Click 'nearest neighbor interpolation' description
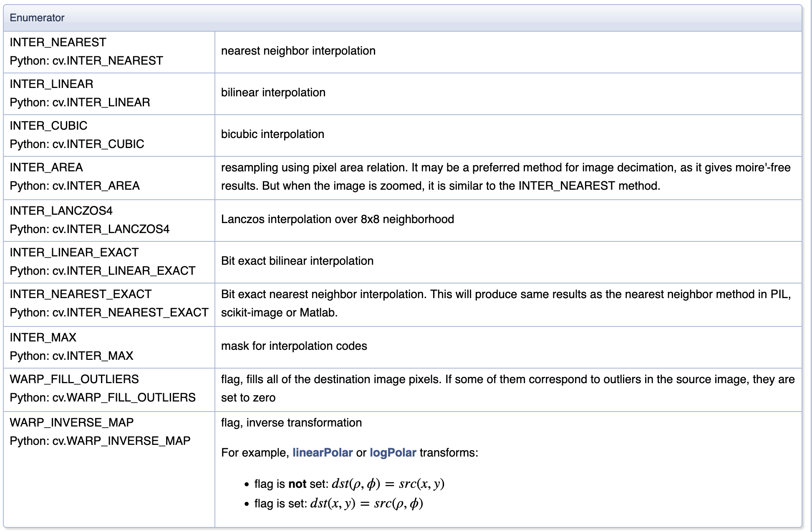Screen dimensions: 812x532 [298, 51]
